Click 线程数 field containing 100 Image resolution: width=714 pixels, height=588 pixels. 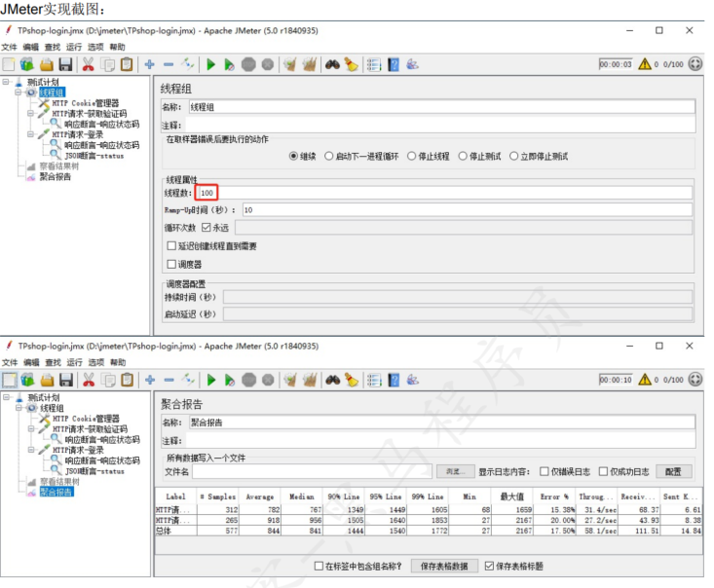[x=444, y=193]
